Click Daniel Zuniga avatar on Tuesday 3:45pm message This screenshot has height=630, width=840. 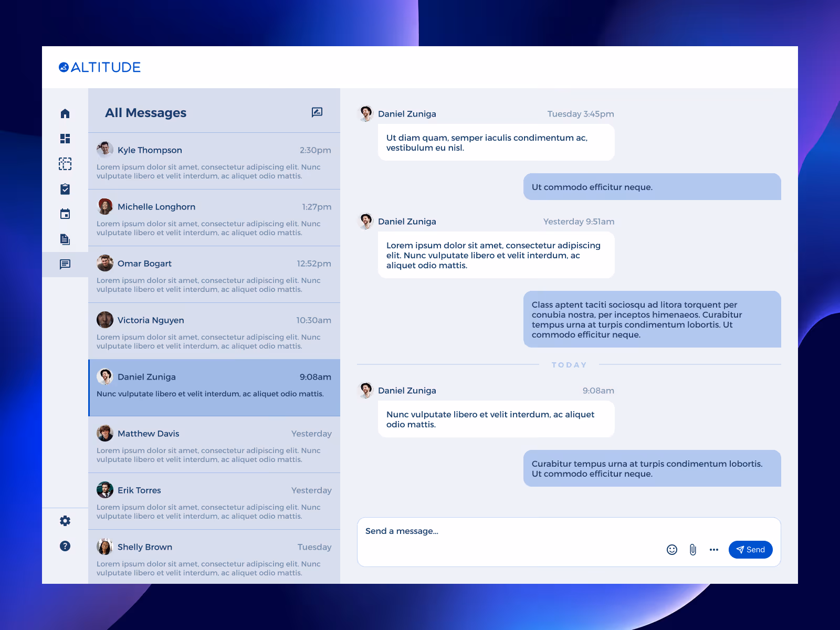tap(365, 113)
